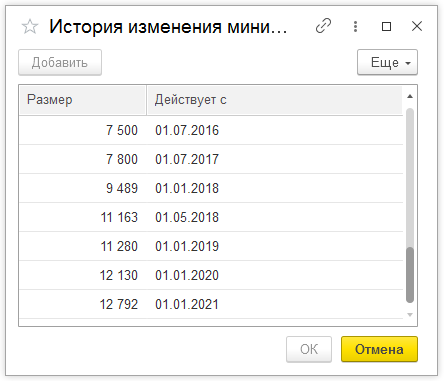Select the row with amount 7 500
Screen dimensions: 444x381
[211, 130]
